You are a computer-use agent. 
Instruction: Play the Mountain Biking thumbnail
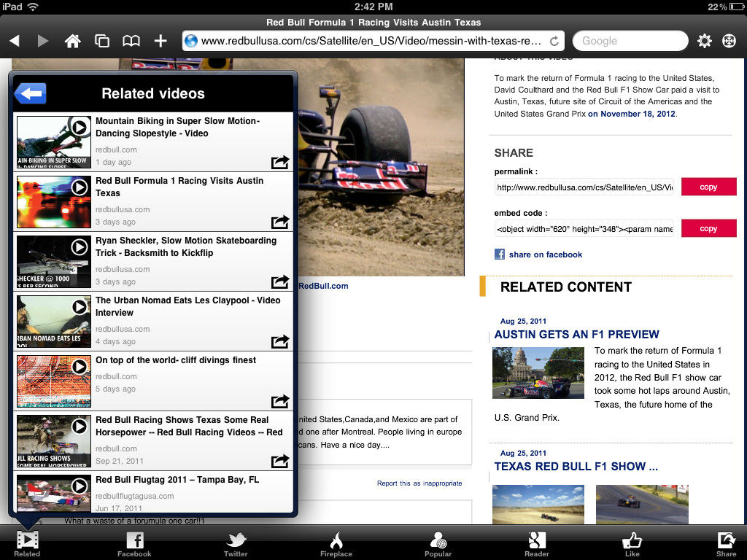[54, 142]
